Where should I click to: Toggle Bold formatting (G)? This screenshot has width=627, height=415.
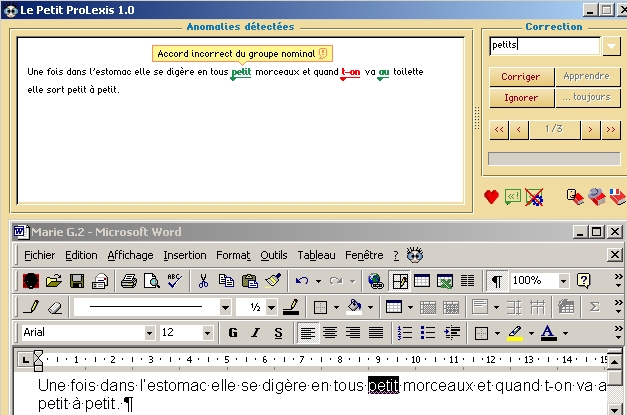(233, 333)
